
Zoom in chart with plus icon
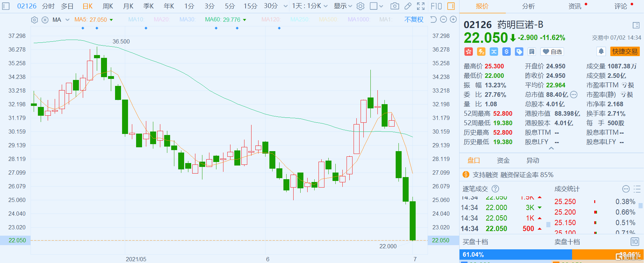click(453, 20)
